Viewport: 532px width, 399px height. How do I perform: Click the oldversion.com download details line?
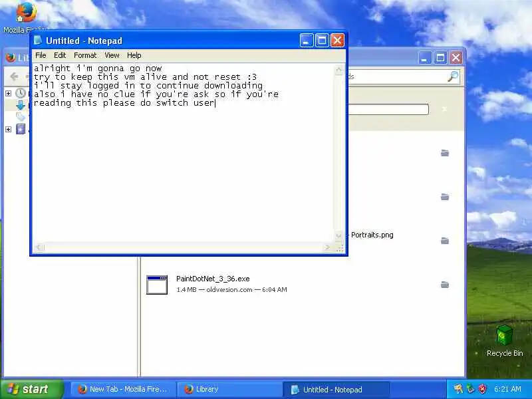coord(231,290)
